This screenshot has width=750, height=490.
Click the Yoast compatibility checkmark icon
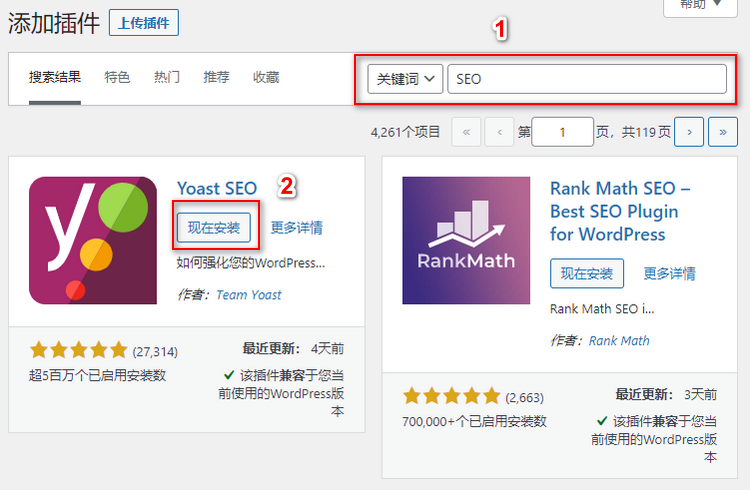pos(229,375)
